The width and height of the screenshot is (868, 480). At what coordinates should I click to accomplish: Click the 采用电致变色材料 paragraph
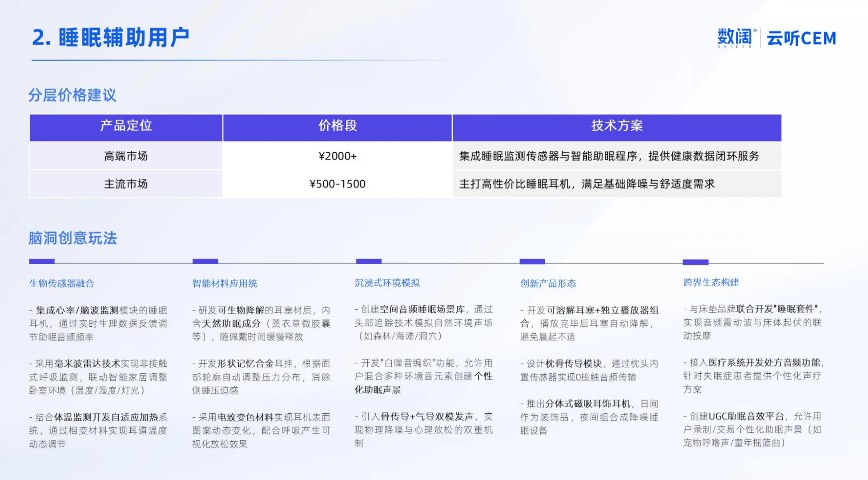pos(261,430)
